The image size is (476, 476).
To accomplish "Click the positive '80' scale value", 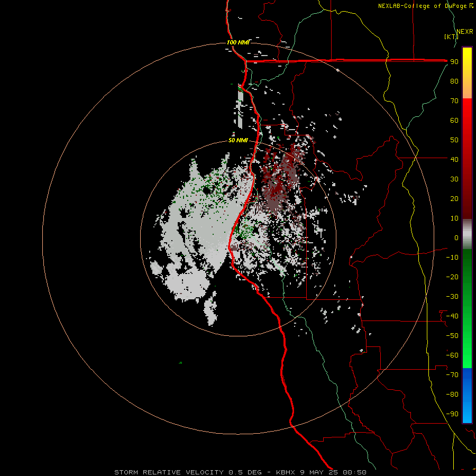I will point(454,81).
